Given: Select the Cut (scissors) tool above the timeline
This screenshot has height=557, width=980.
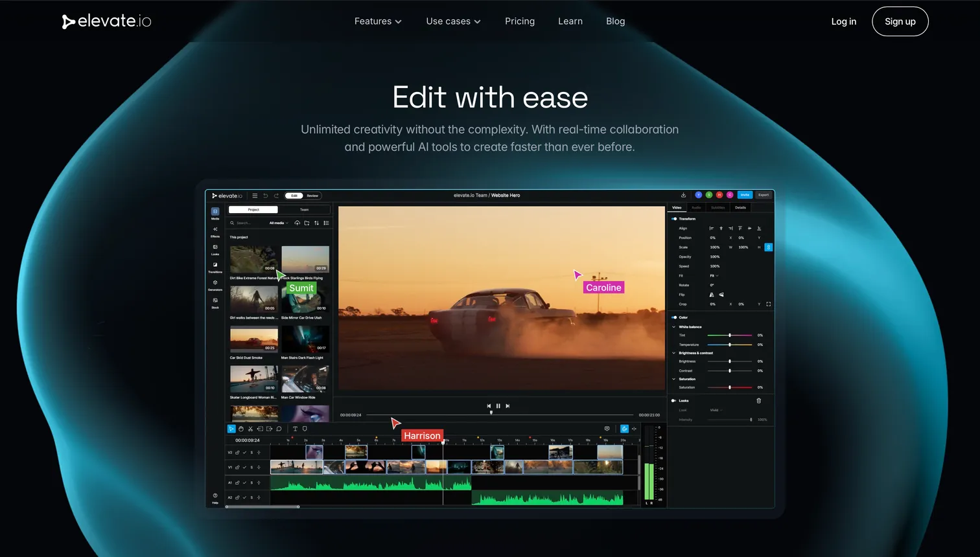Looking at the screenshot, I should [250, 429].
